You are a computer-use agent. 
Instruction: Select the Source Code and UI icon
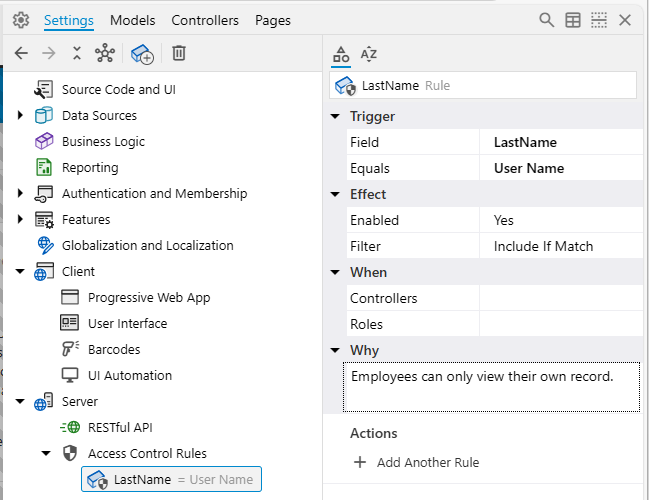pos(43,89)
